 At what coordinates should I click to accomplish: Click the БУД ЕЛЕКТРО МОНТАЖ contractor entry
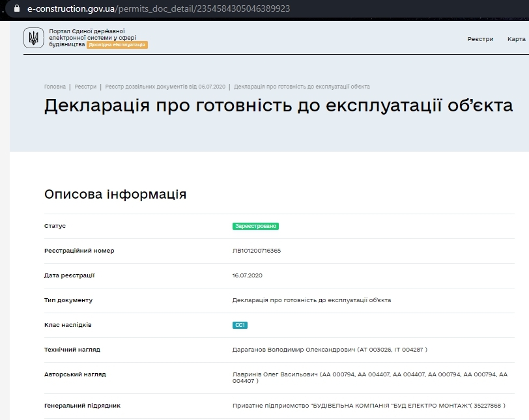[369, 406]
